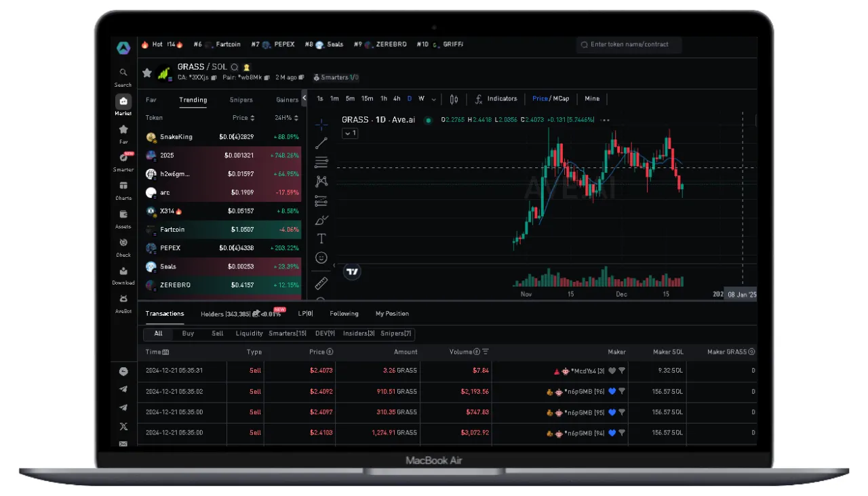Sort token list by Price
Viewport: 868px width, 496px height.
pos(244,118)
